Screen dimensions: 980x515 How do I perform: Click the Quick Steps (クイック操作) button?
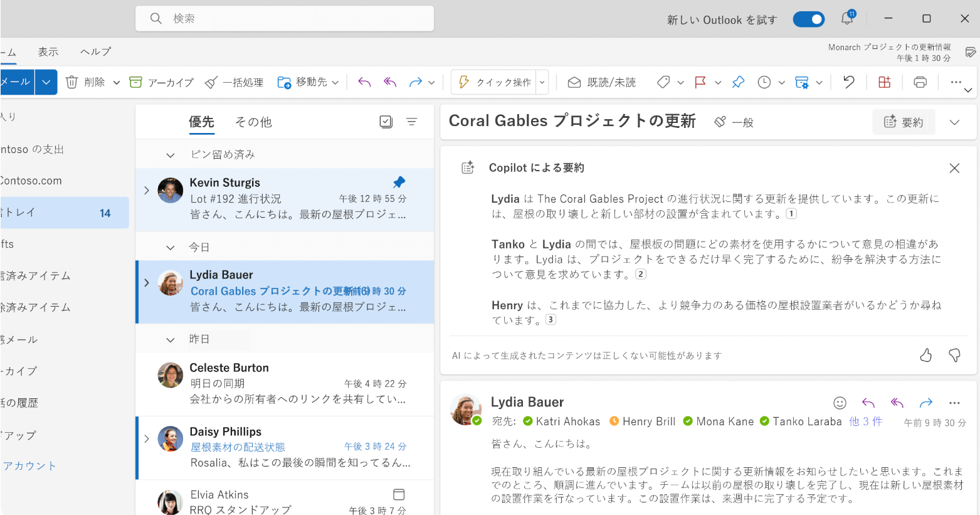(493, 82)
